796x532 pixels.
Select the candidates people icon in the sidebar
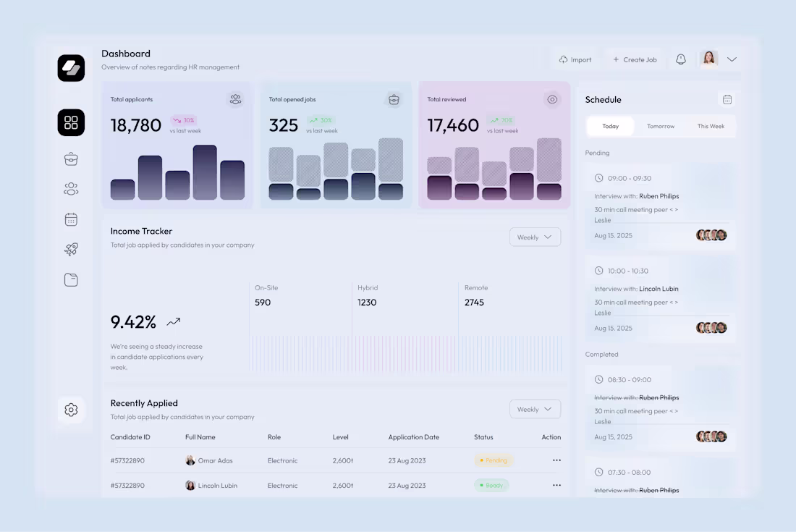70,189
